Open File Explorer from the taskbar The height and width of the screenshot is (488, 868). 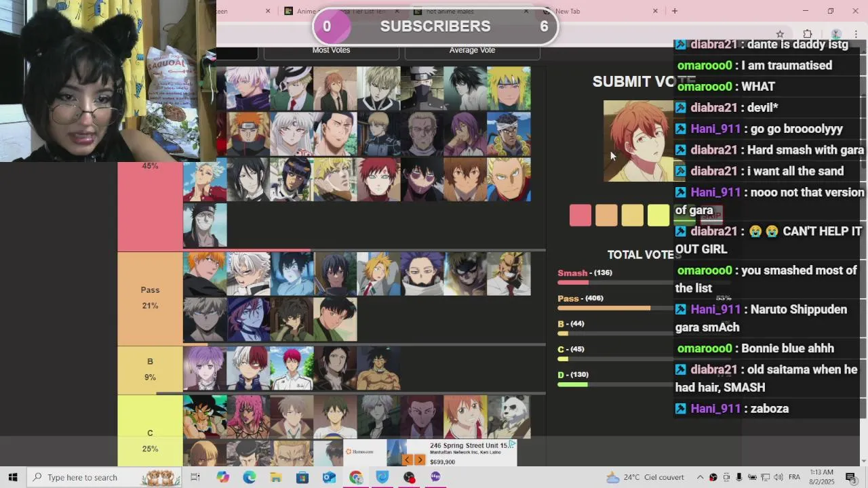click(276, 477)
